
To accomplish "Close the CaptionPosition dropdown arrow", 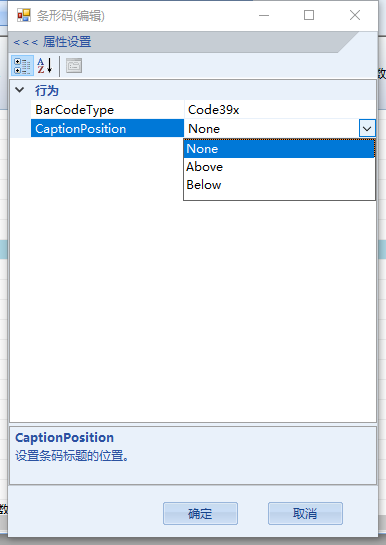I will 367,129.
